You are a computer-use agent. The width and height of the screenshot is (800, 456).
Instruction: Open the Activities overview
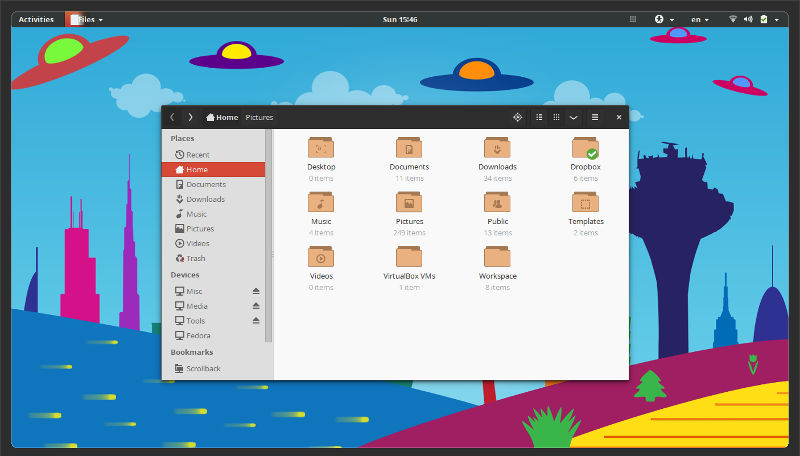coord(36,19)
